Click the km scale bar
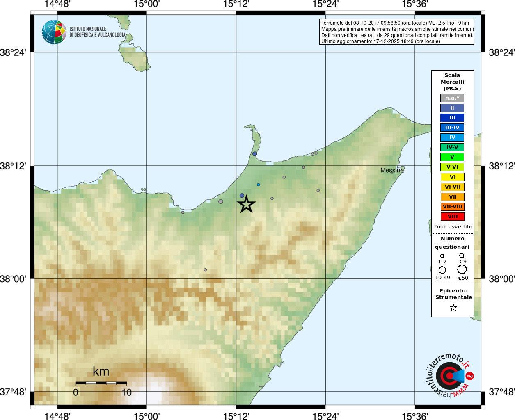The image size is (515, 420). (101, 383)
